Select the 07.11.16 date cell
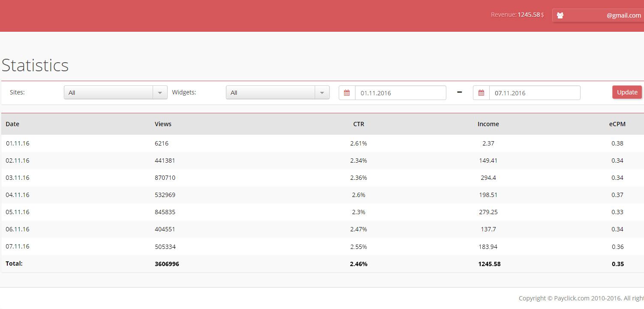Viewport: 644px width, 309px height. tap(18, 246)
